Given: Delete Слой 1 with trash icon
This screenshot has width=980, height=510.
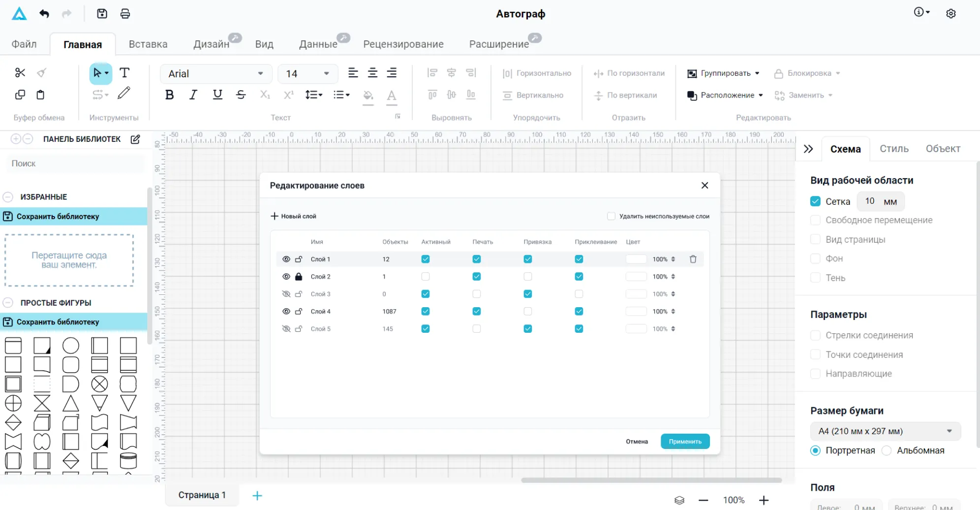Looking at the screenshot, I should coord(693,259).
